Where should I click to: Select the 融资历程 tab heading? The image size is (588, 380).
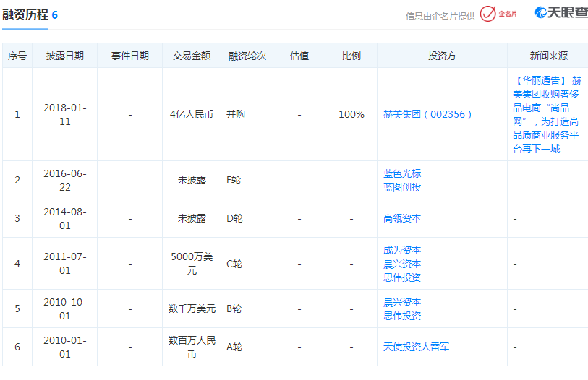pyautogui.click(x=25, y=14)
